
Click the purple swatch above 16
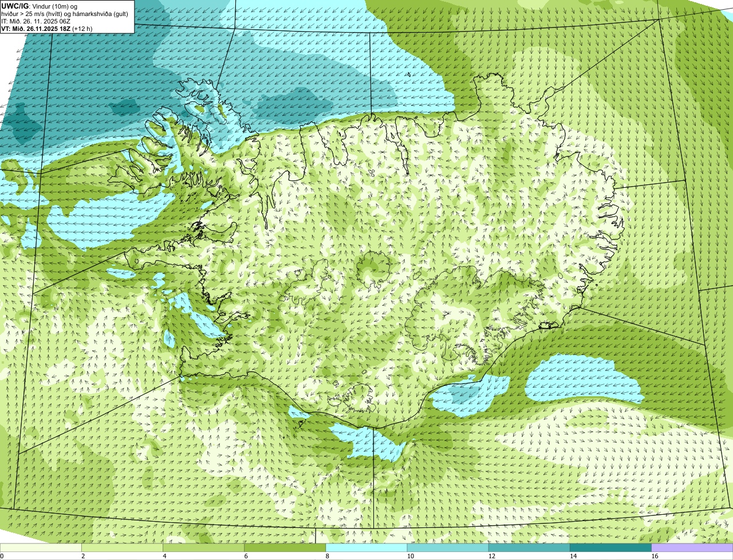pos(692,548)
